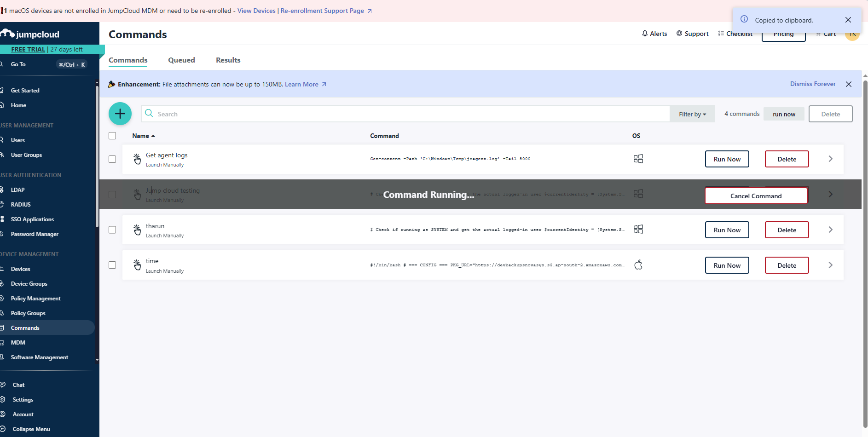Open Software Management in the sidebar
The image size is (868, 437).
39,357
